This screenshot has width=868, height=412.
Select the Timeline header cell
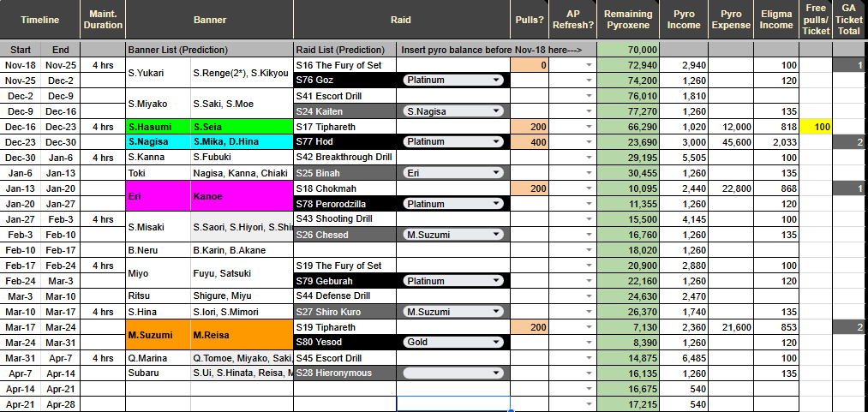coord(40,20)
